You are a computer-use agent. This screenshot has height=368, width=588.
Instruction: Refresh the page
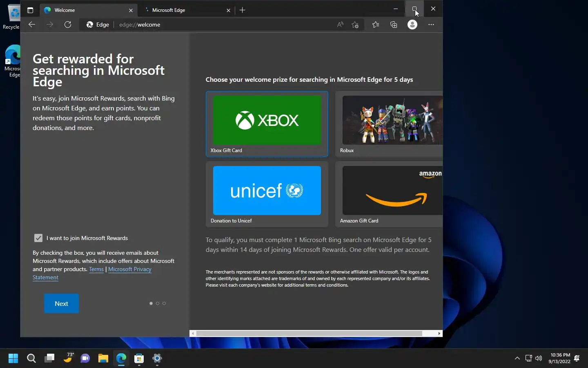[x=68, y=25]
